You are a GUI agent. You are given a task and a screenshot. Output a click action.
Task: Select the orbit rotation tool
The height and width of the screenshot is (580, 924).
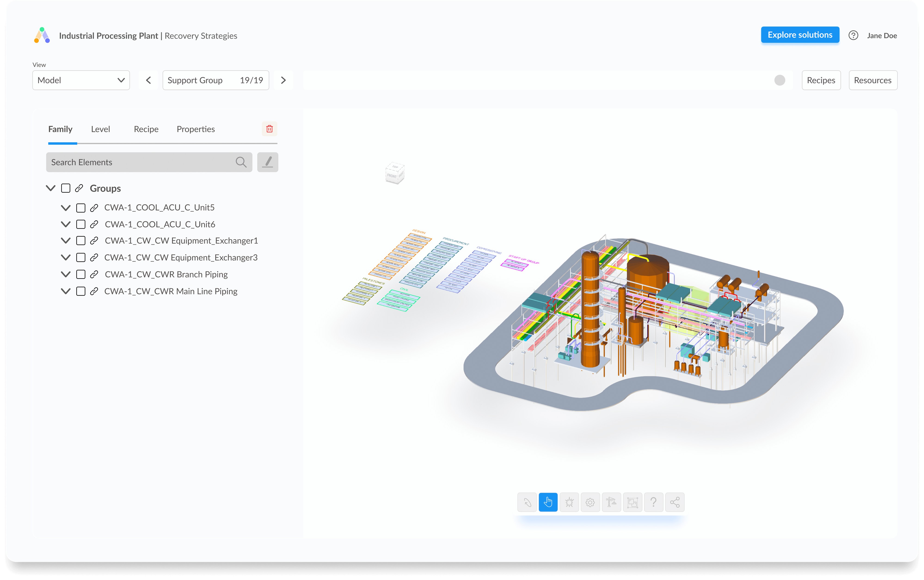point(527,502)
